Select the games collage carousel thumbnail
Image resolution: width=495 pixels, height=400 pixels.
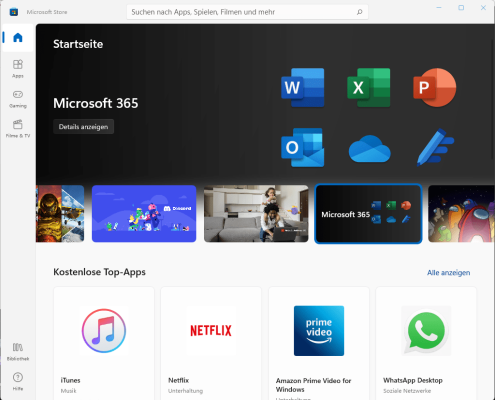click(60, 214)
